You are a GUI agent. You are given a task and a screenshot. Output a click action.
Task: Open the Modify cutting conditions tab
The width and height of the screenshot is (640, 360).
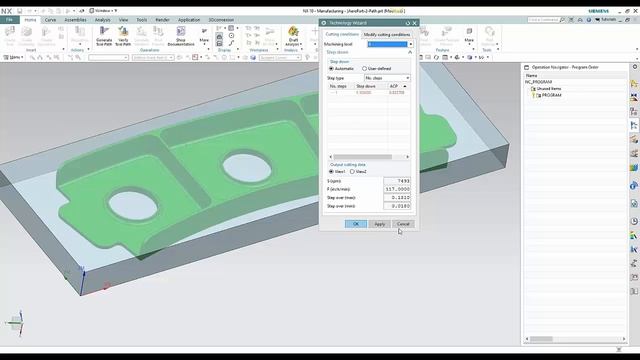pyautogui.click(x=387, y=35)
